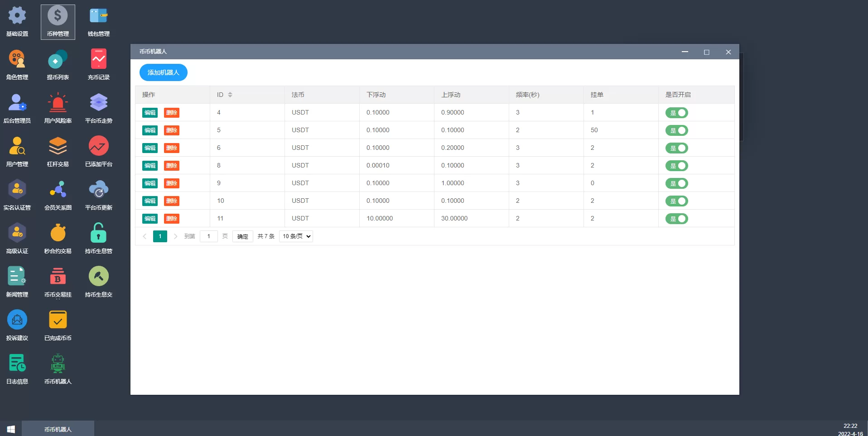Open the 基础设置 gear icon
This screenshot has width=868, height=436.
17,16
